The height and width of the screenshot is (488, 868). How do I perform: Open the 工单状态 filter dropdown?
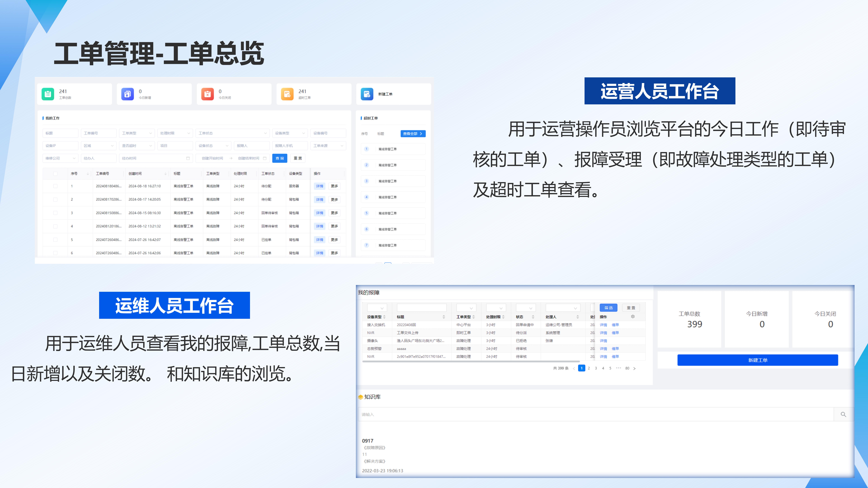pyautogui.click(x=232, y=133)
